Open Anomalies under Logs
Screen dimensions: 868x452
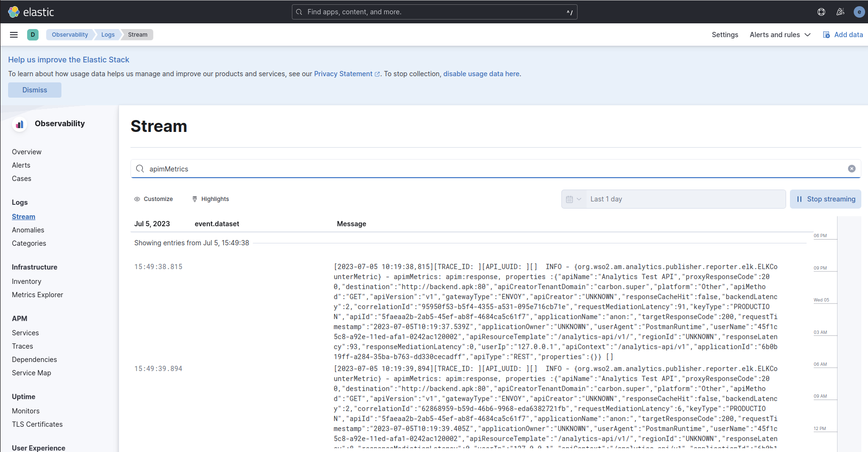28,230
